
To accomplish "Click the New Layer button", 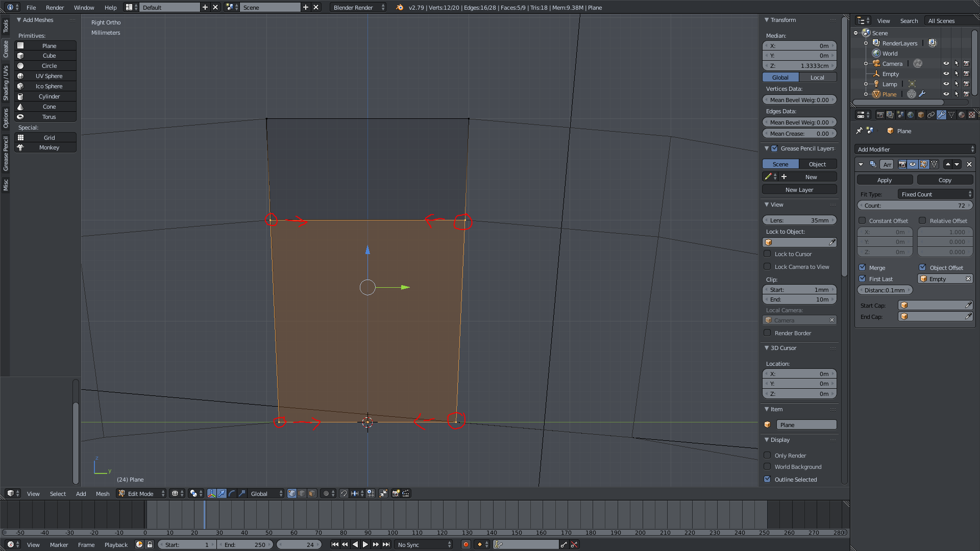I will coord(799,189).
